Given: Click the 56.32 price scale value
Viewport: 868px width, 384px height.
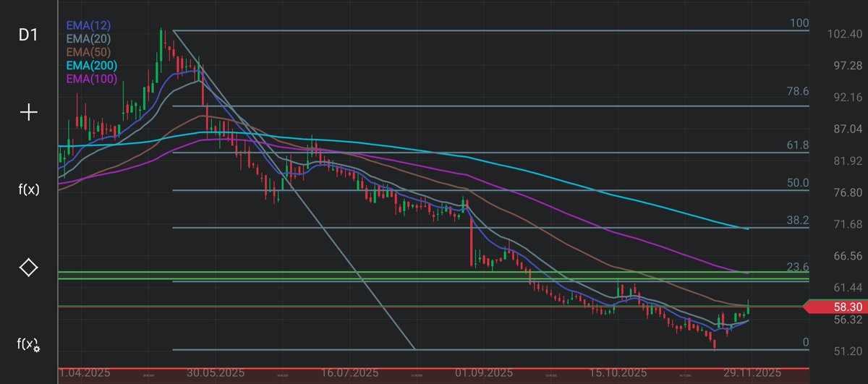Looking at the screenshot, I should click(846, 319).
